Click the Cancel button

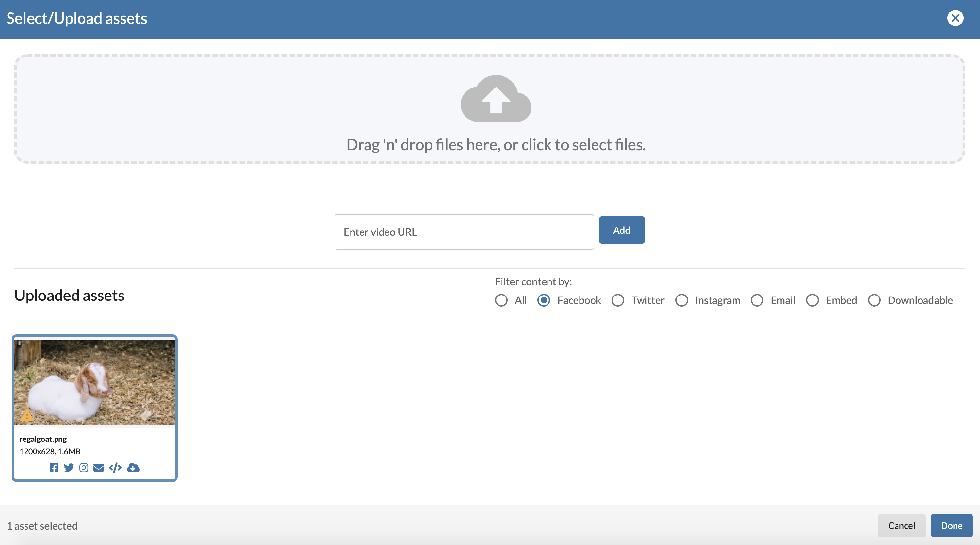tap(901, 525)
